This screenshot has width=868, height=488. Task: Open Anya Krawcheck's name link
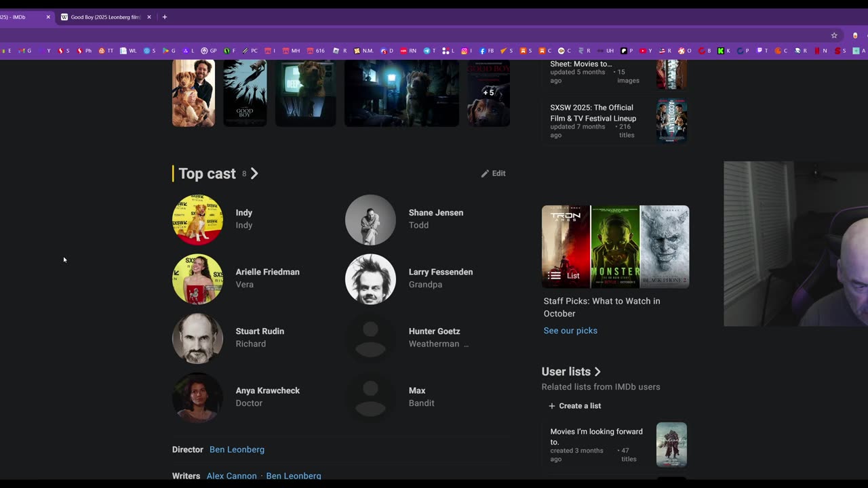pos(267,390)
